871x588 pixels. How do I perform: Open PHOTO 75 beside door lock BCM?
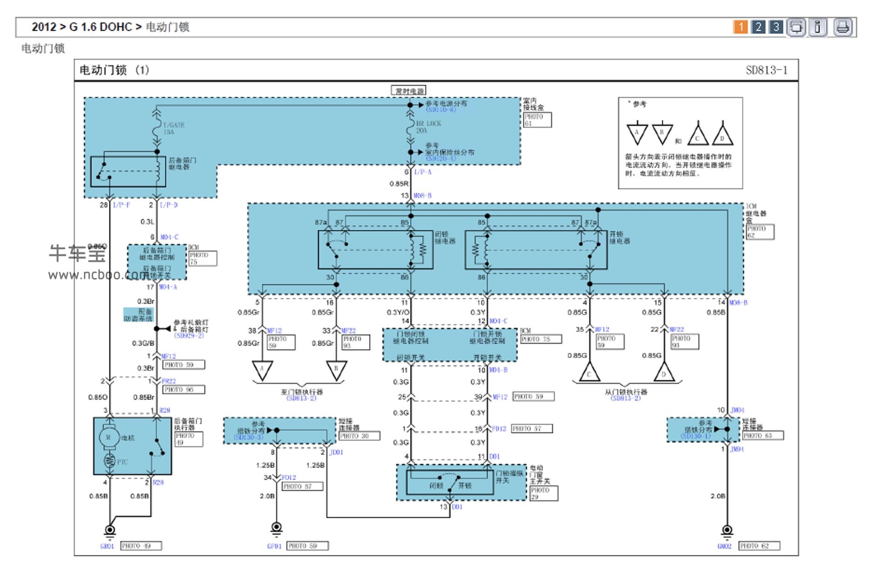(540, 339)
